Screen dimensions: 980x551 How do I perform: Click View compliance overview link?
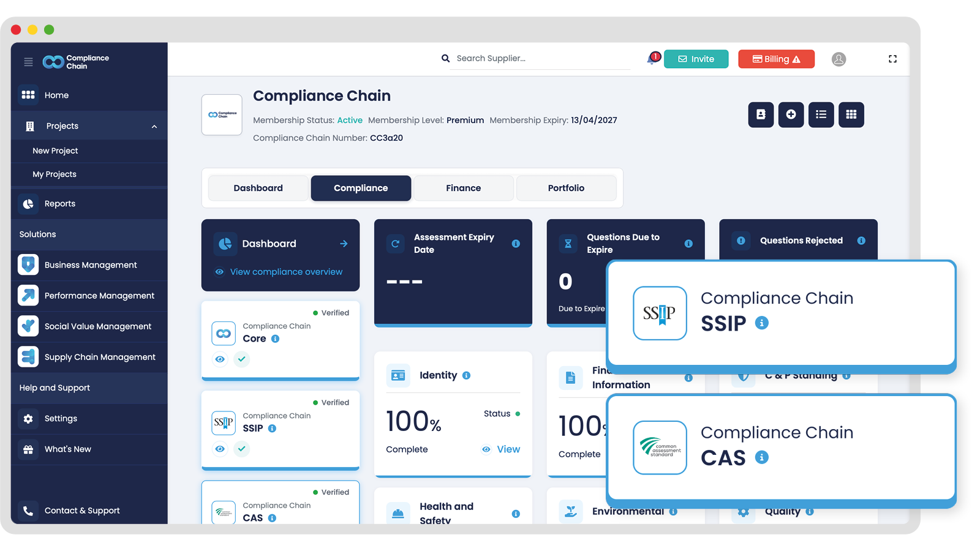point(286,272)
